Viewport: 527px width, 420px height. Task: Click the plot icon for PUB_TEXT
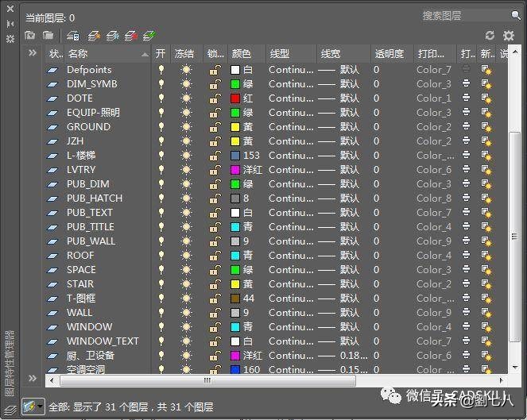(x=466, y=212)
